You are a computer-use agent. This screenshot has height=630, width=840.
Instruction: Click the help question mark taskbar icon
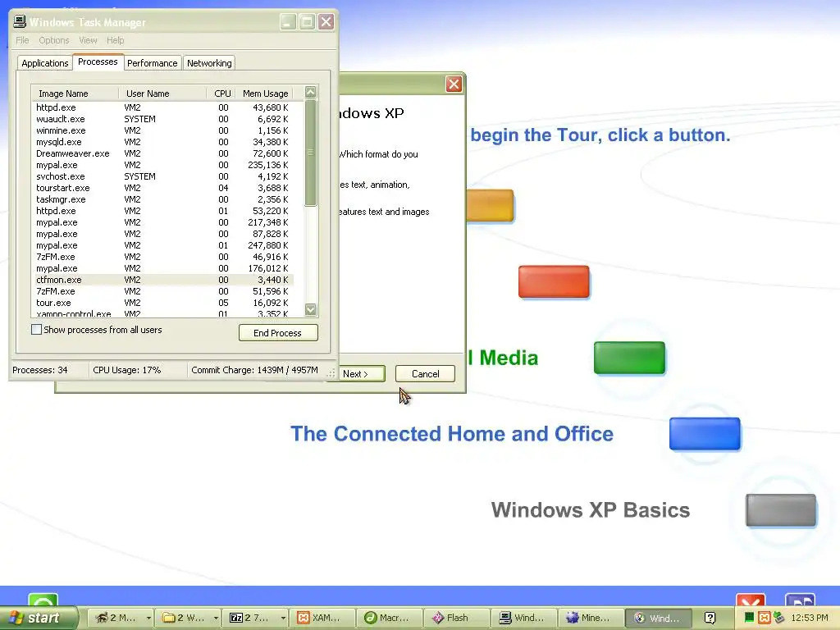pyautogui.click(x=710, y=618)
